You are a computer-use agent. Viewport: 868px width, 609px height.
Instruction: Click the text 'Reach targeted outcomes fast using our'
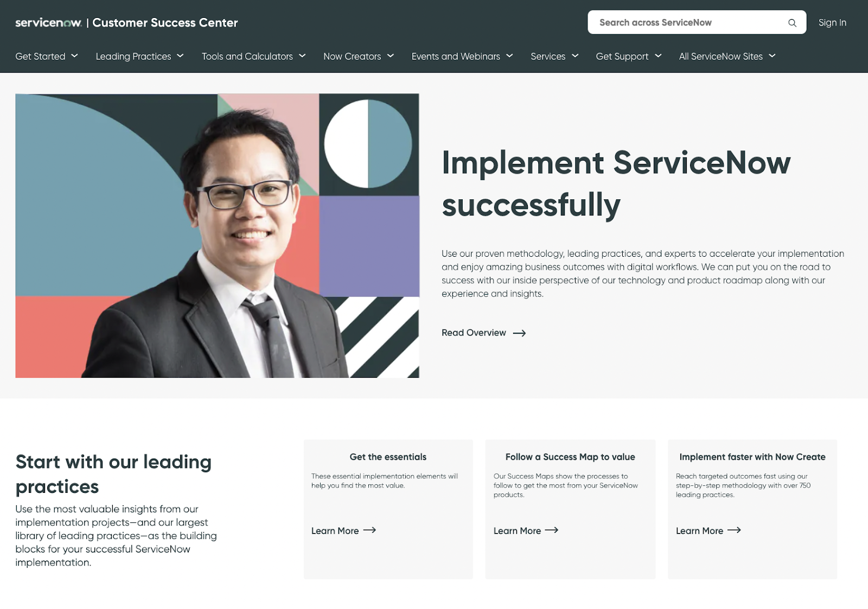coord(742,476)
